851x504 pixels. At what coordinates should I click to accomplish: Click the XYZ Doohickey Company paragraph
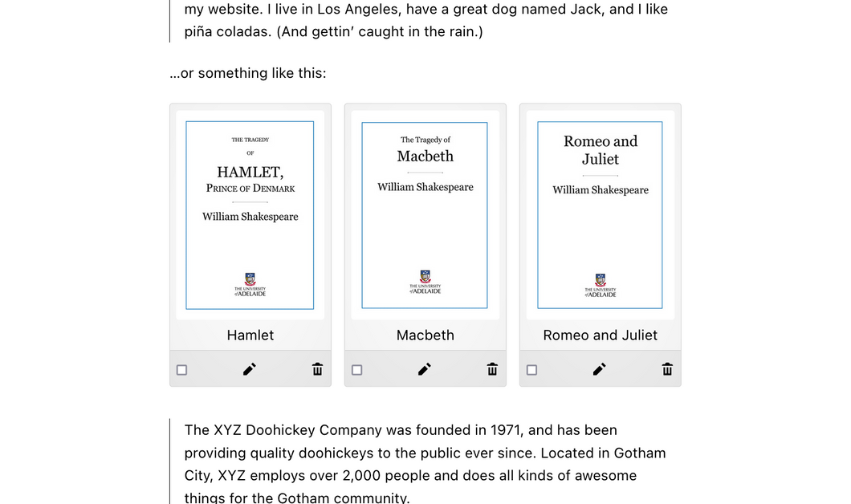coord(425,464)
